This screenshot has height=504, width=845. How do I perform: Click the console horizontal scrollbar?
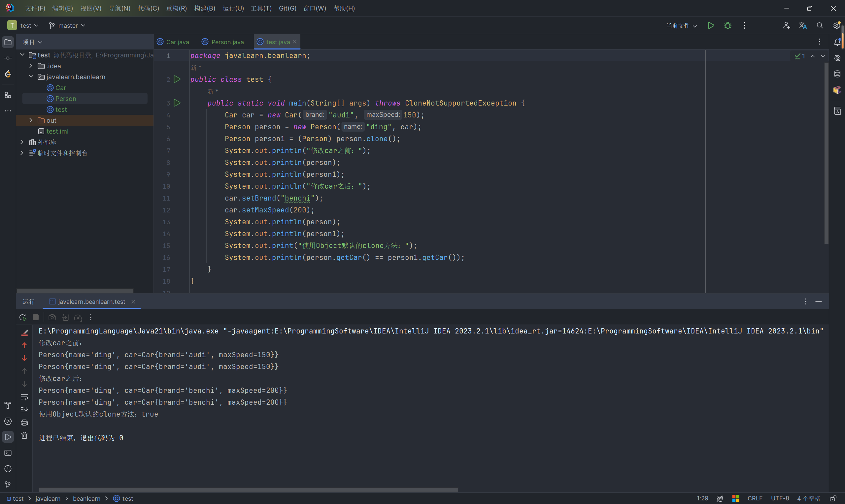coord(248,489)
